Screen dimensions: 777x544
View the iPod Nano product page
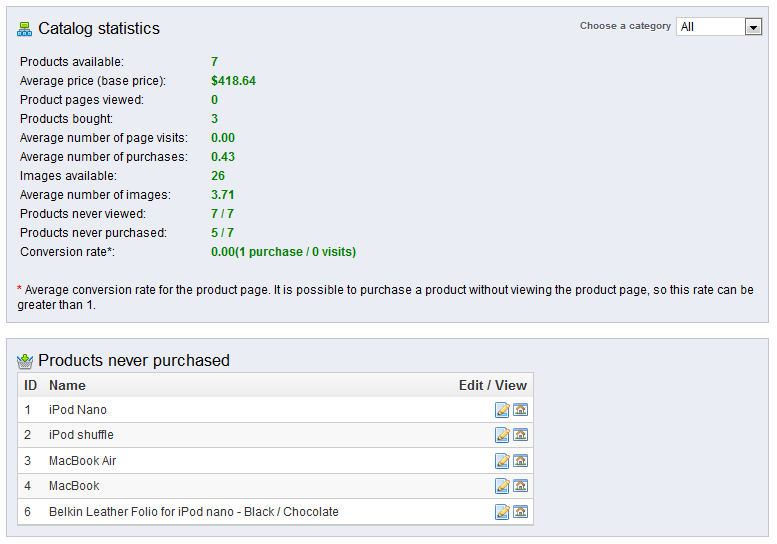[520, 410]
